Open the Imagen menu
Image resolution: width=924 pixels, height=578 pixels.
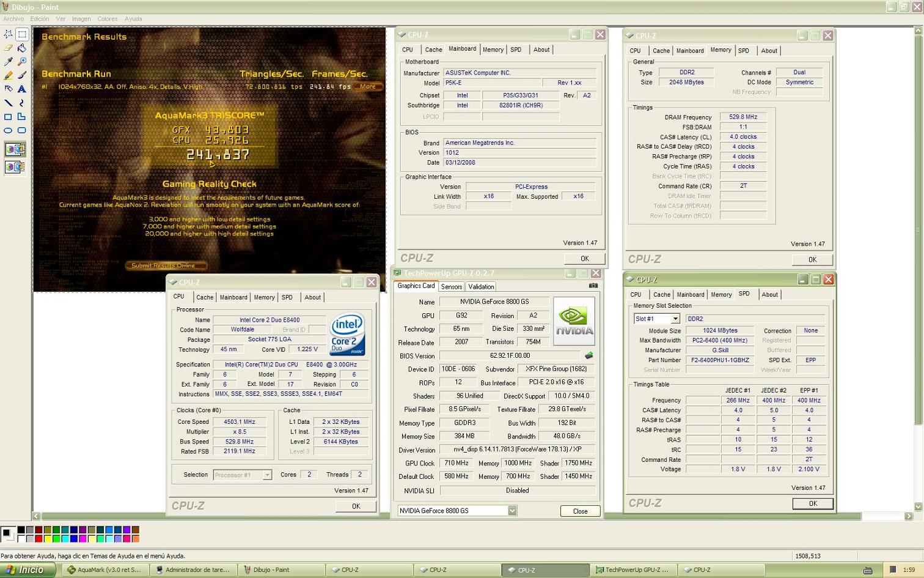click(x=81, y=19)
